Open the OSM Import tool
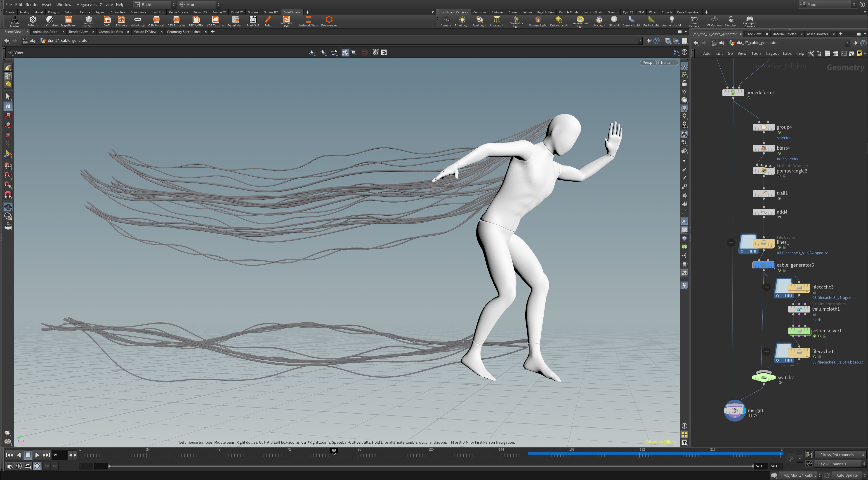Viewport: 868px width, 480px height. pyautogui.click(x=156, y=21)
